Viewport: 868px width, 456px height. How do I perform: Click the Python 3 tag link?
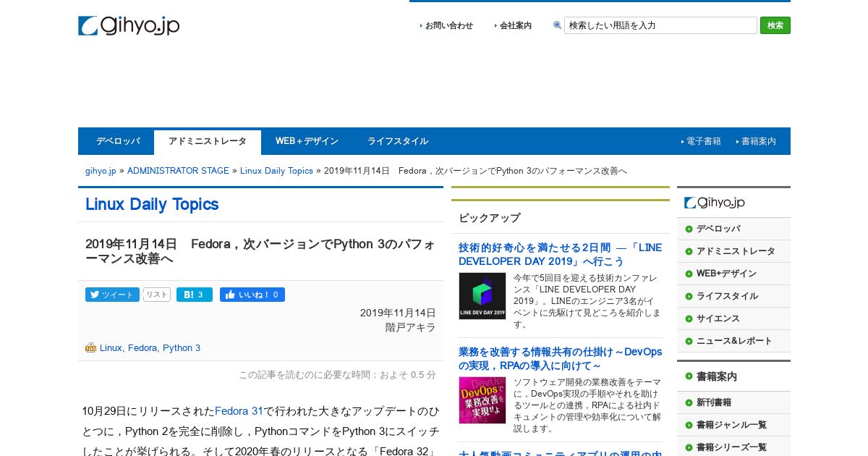182,348
